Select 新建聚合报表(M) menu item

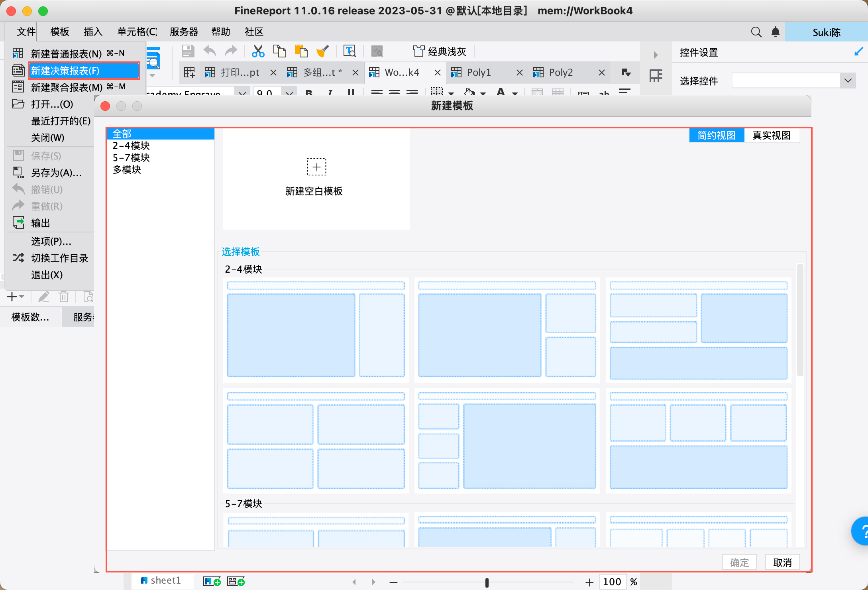tap(67, 87)
